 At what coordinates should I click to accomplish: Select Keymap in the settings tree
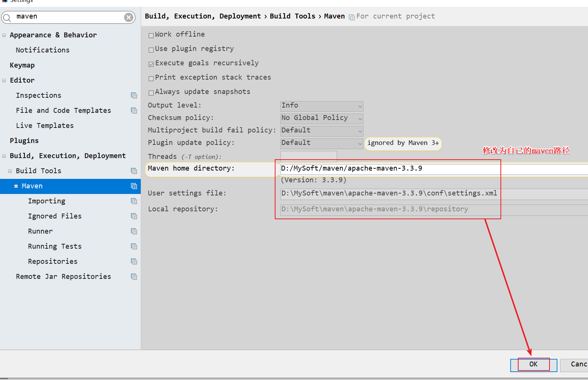(x=22, y=65)
